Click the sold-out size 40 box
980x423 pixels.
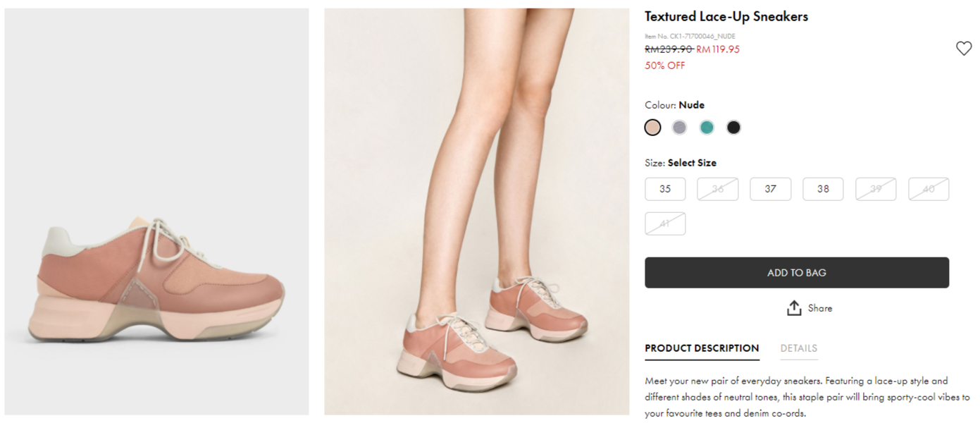(929, 189)
